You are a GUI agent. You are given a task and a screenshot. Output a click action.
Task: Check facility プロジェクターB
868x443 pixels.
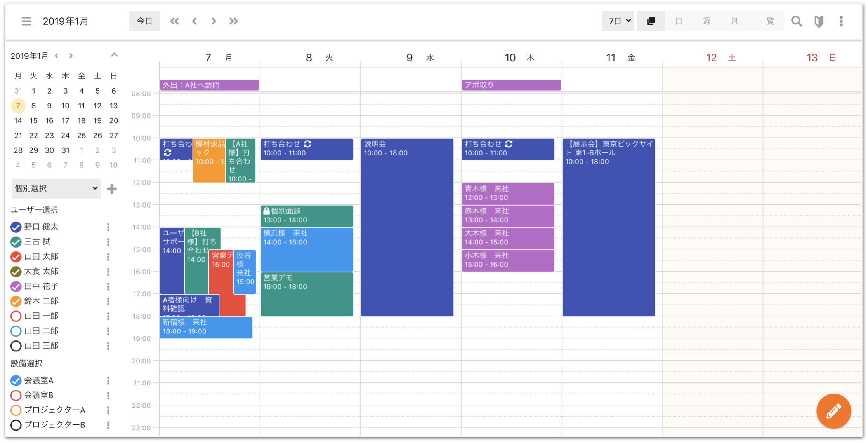point(16,425)
